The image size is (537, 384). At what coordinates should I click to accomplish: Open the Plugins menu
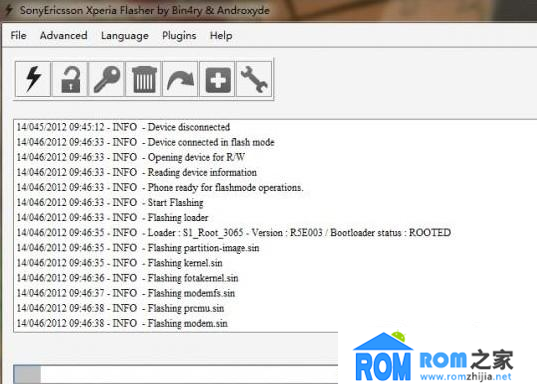[x=179, y=36]
